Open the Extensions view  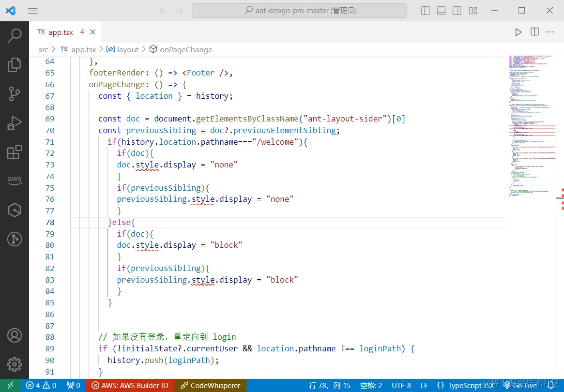15,151
